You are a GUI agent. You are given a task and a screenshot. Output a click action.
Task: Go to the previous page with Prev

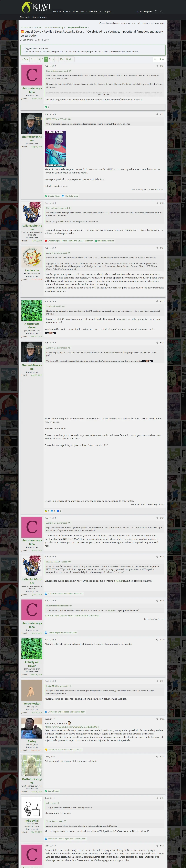pos(25,59)
